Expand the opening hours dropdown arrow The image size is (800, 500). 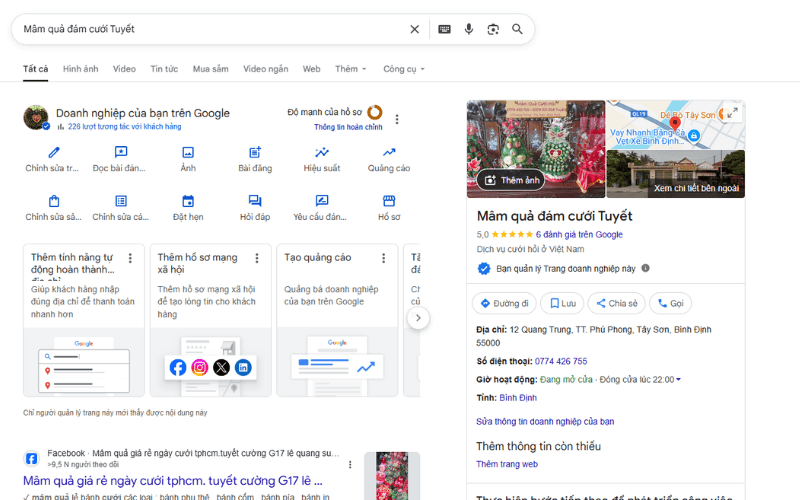679,379
